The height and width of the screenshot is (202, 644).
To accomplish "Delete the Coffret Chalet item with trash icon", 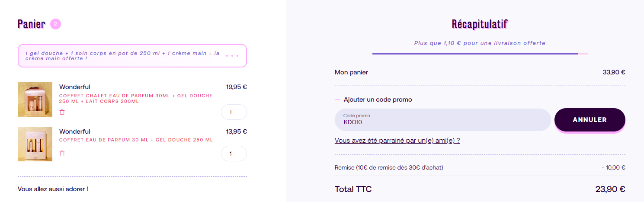I will (62, 112).
